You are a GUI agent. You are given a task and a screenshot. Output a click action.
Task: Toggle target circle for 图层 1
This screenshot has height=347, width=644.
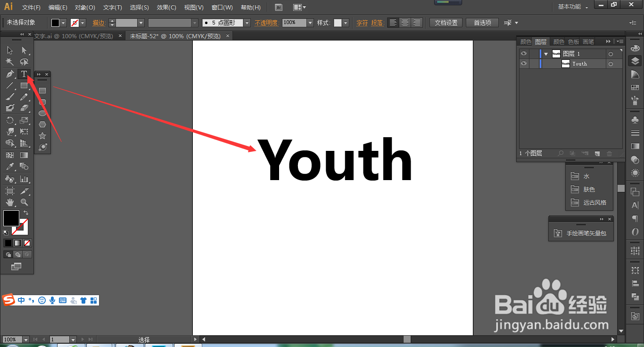coord(611,54)
